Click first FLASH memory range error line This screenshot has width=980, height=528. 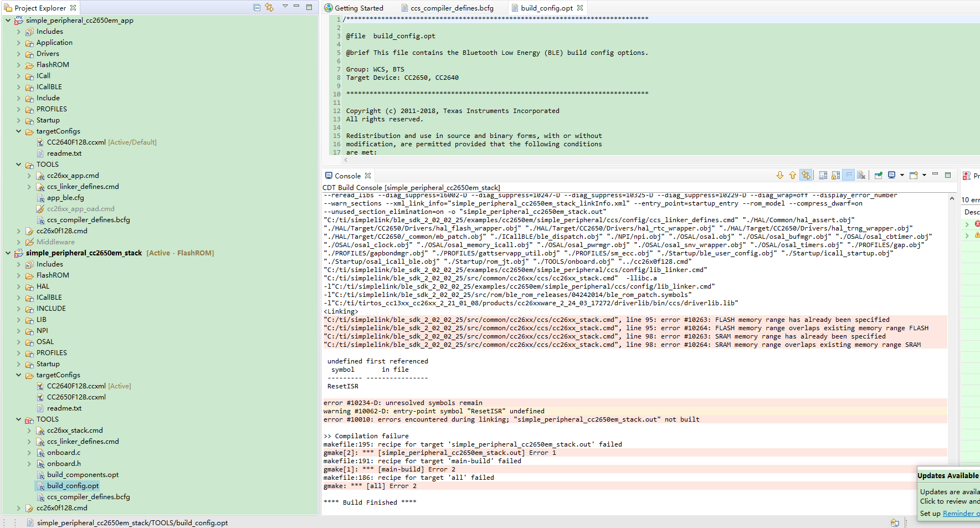click(635, 320)
